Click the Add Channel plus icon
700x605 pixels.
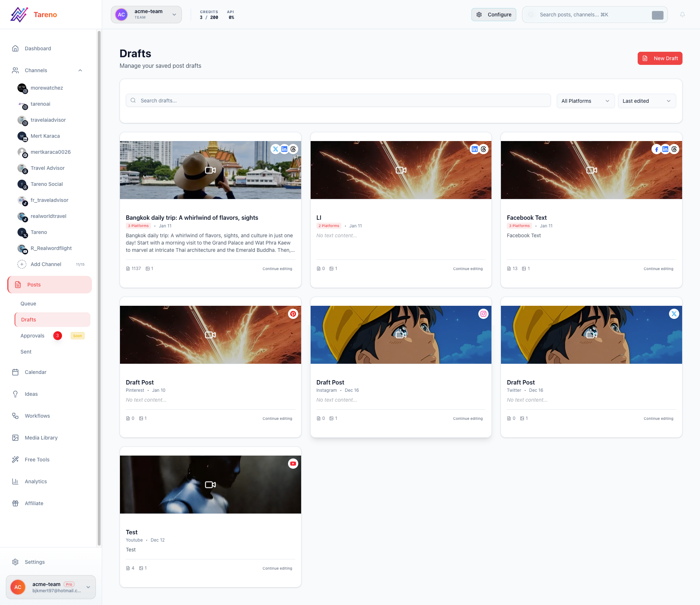coord(22,264)
